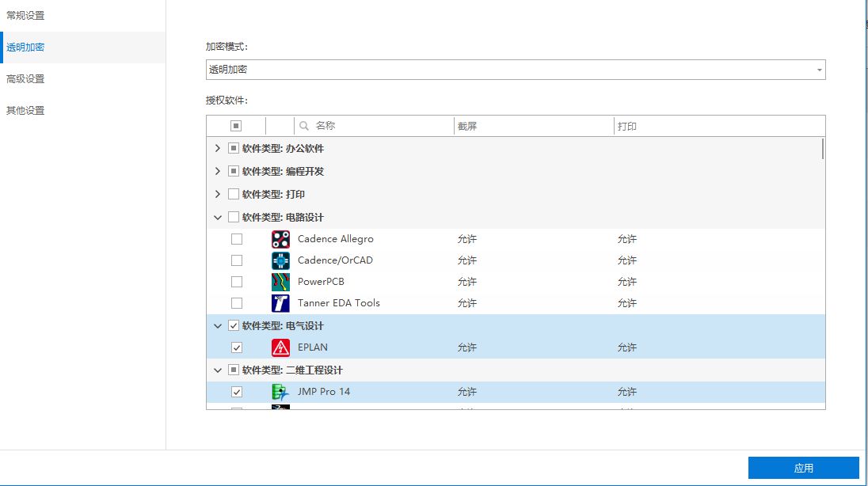Click 打印 允许 cell for EPLAN

coord(627,347)
